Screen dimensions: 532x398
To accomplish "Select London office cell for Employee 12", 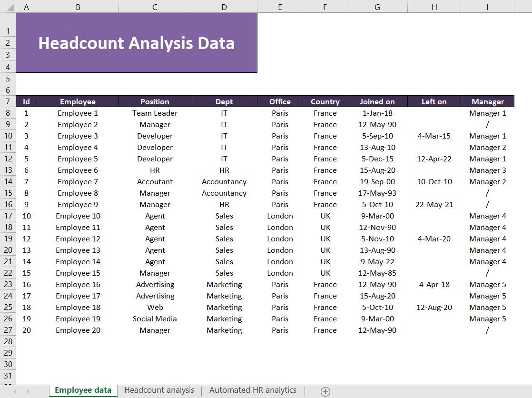I will pyautogui.click(x=280, y=239).
